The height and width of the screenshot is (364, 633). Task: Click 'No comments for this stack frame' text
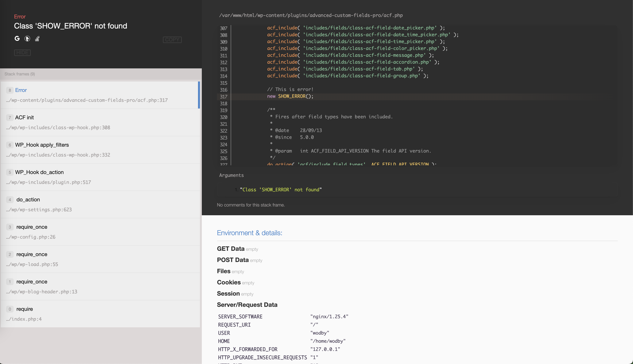(251, 205)
